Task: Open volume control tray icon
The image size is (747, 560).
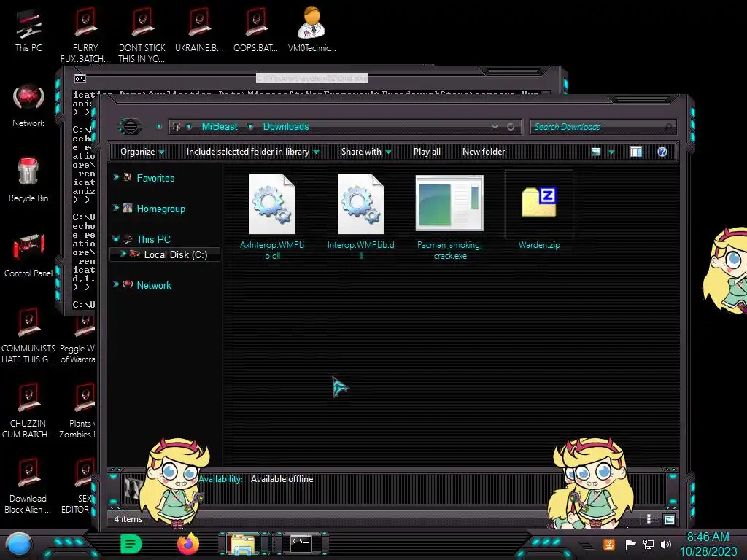Action: tap(666, 544)
